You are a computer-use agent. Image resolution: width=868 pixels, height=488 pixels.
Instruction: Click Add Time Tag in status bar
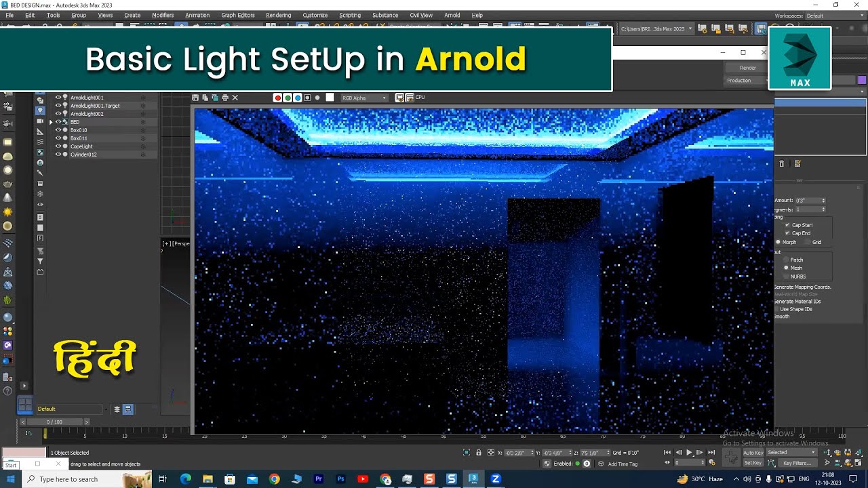pos(623,464)
